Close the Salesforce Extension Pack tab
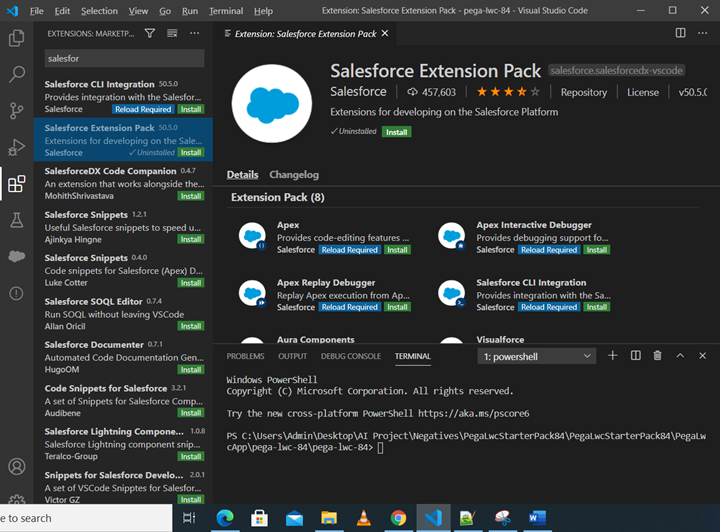Image resolution: width=720 pixels, height=532 pixels. point(385,33)
